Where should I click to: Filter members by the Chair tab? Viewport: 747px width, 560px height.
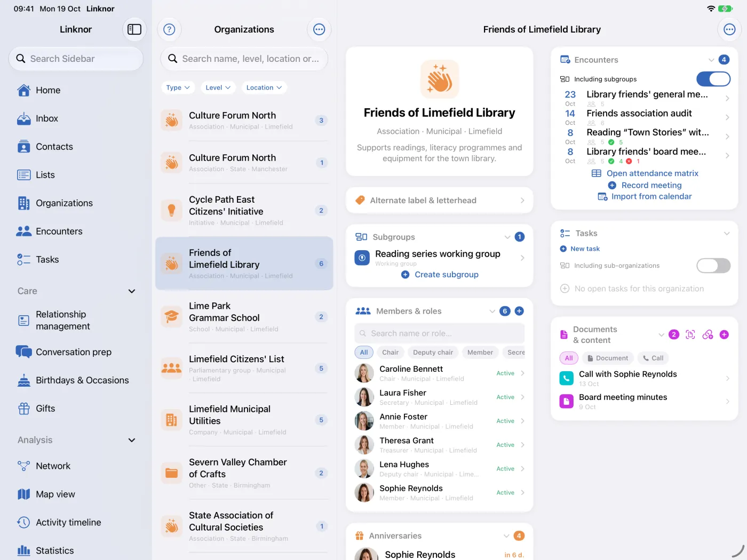pos(390,352)
